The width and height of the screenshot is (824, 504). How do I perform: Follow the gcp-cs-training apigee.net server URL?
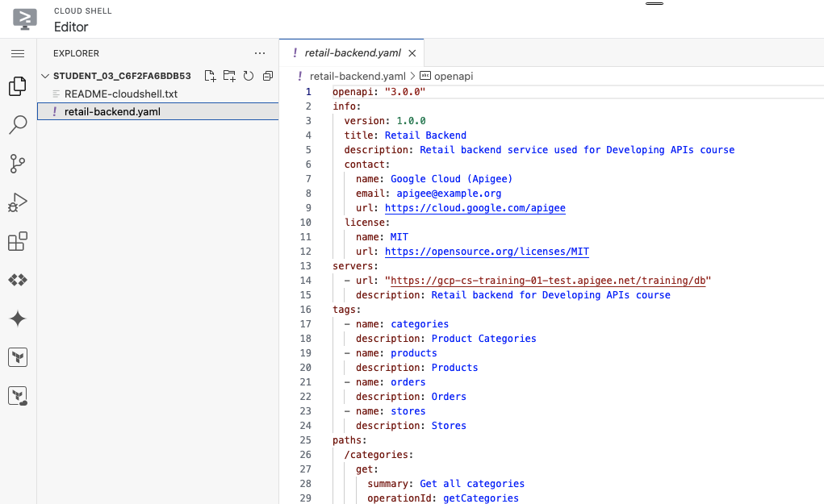548,281
